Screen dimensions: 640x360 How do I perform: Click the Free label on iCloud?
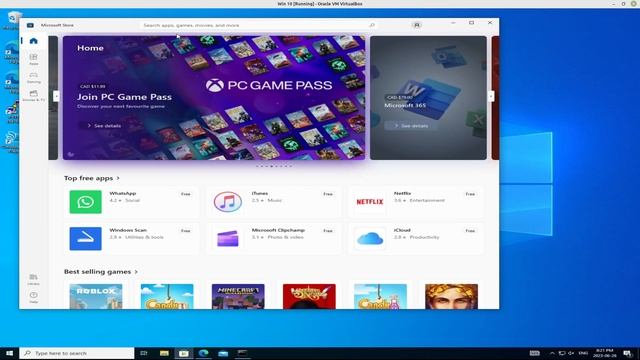(x=470, y=231)
